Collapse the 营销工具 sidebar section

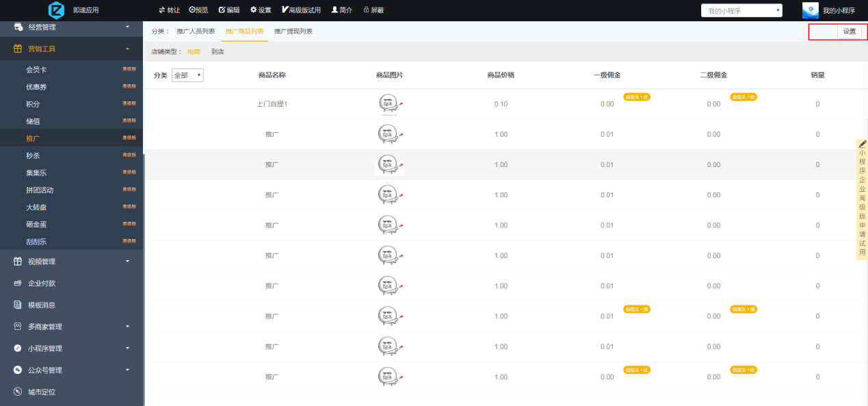[x=127, y=49]
